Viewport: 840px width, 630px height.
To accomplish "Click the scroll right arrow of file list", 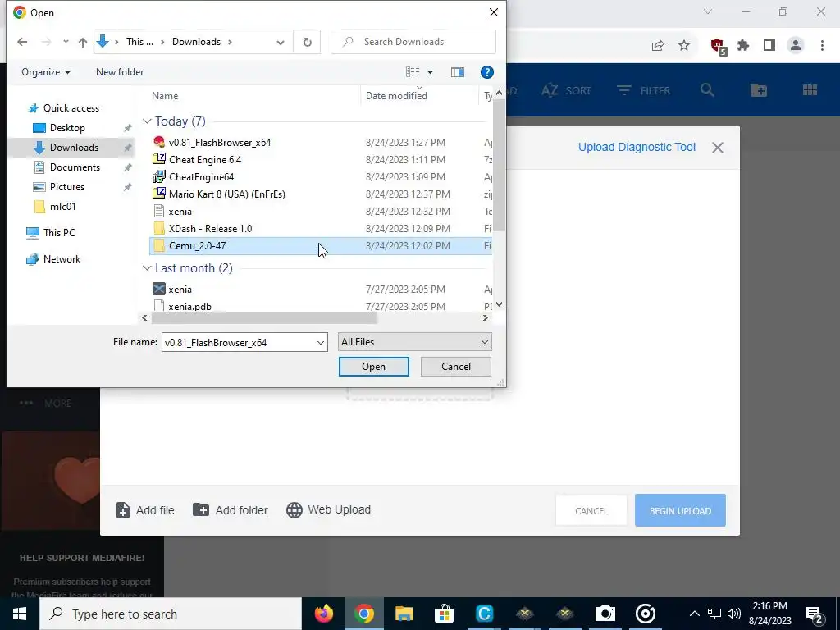I will pyautogui.click(x=486, y=317).
